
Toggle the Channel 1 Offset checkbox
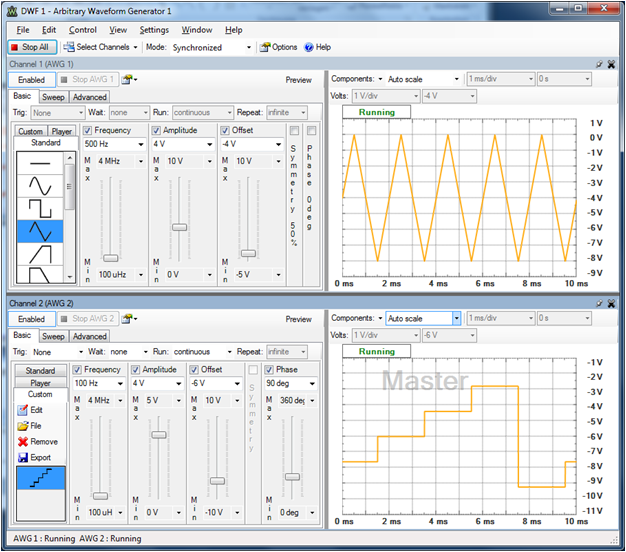(225, 130)
